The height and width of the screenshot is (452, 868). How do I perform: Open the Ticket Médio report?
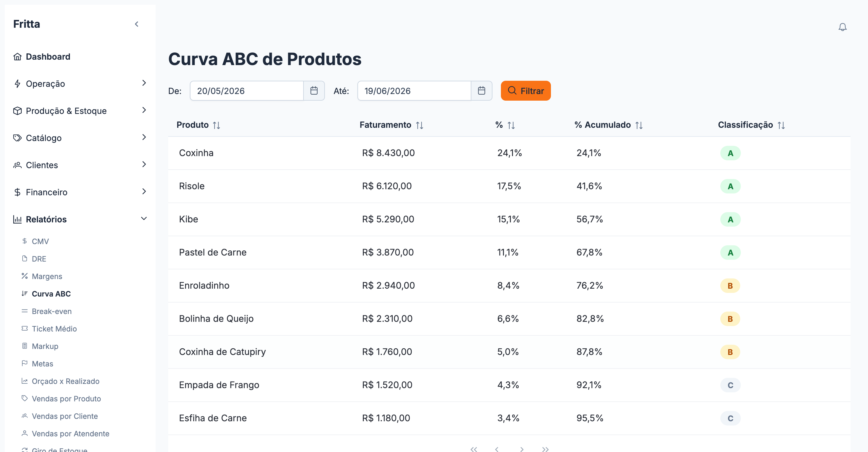click(54, 329)
